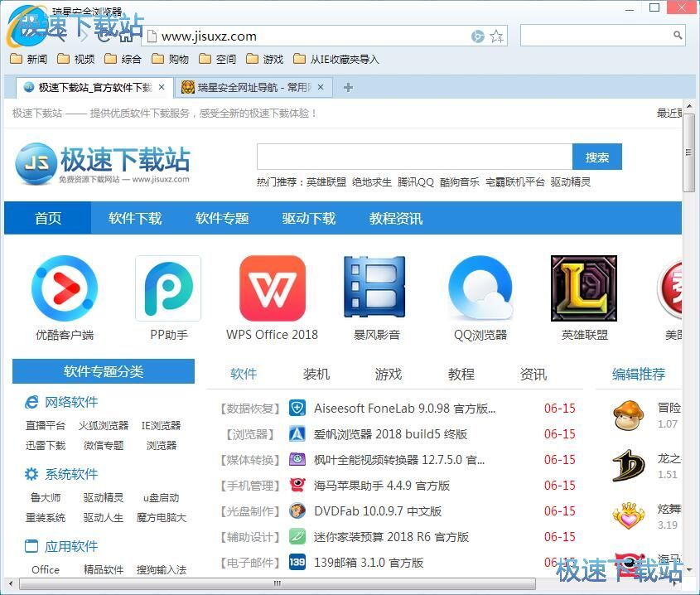The image size is (700, 595).
Task: Open the 暴风影音 film icon
Action: click(x=376, y=288)
